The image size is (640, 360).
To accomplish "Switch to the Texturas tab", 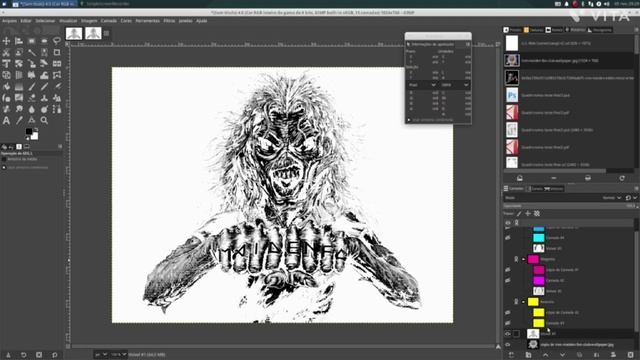I will click(x=534, y=30).
